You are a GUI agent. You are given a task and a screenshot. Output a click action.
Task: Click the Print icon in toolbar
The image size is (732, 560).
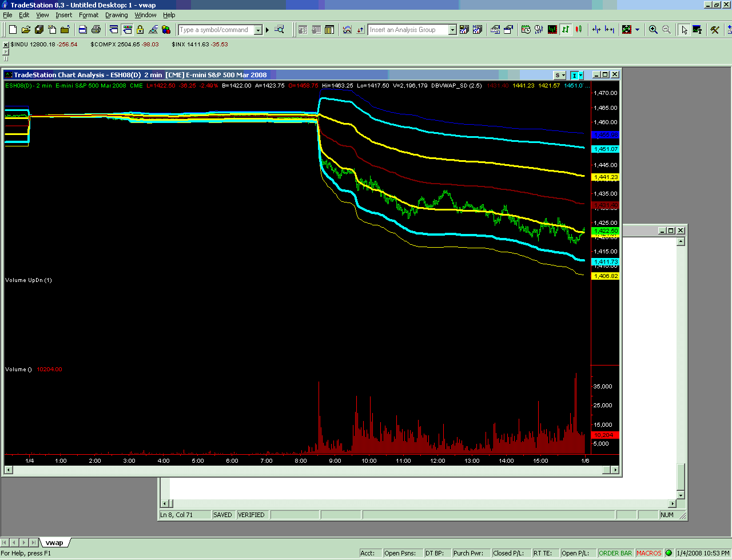click(x=96, y=30)
